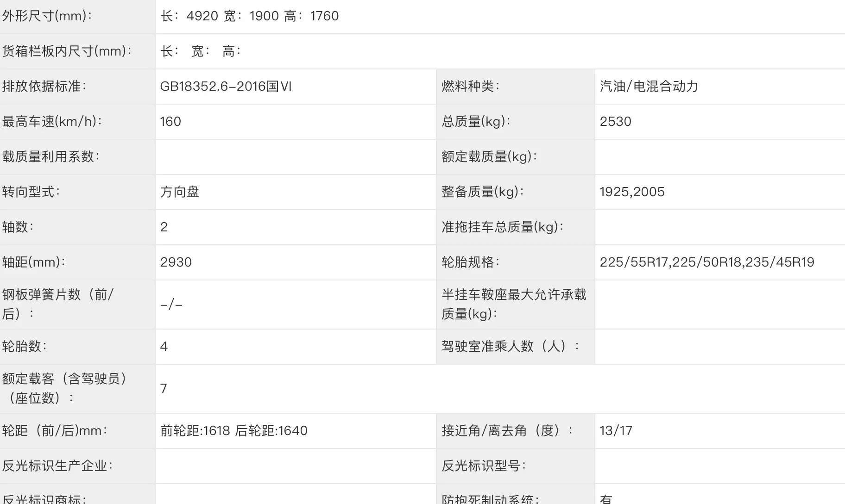
Task: Select the curb weight value 1925,2005
Action: (x=632, y=192)
